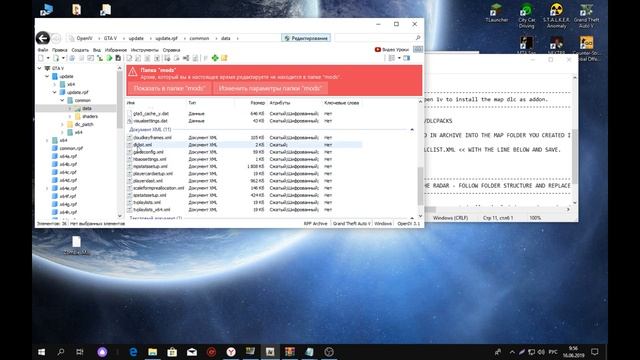The height and width of the screenshot is (360, 640).
Task: Show in mods folder (Показать в папке "mods")
Action: tap(170, 88)
